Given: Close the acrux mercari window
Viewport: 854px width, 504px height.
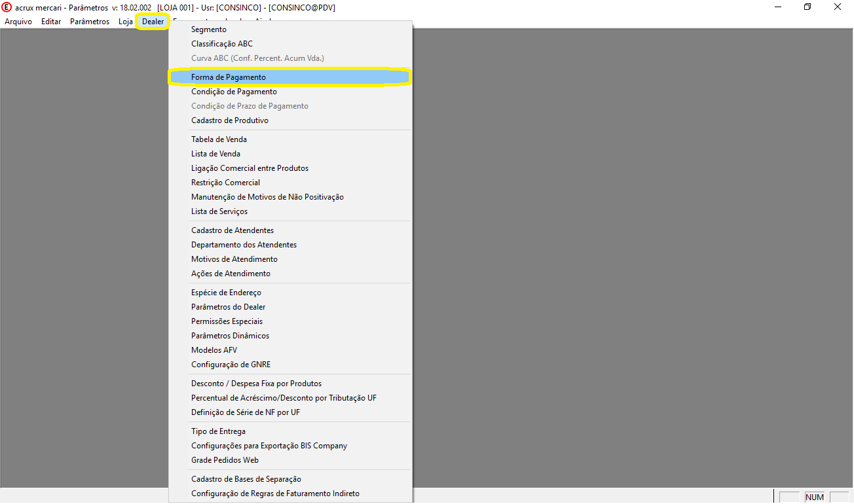Looking at the screenshot, I should [x=838, y=7].
